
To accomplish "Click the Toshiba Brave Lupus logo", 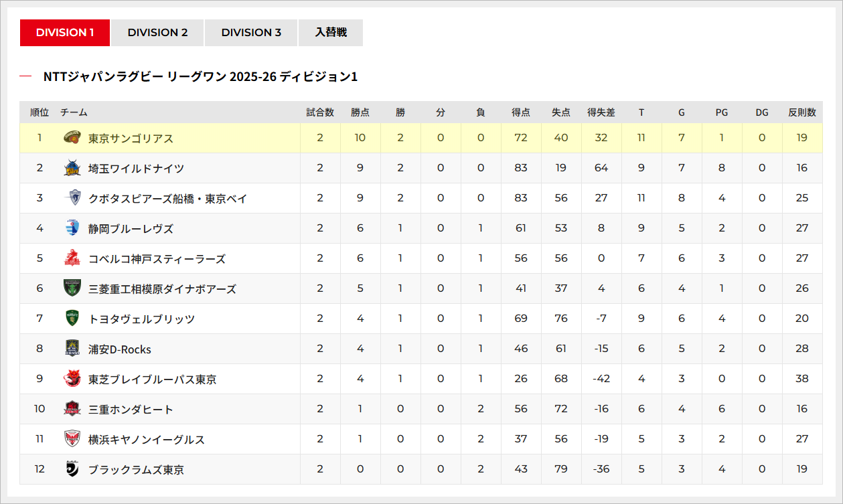I will click(72, 379).
